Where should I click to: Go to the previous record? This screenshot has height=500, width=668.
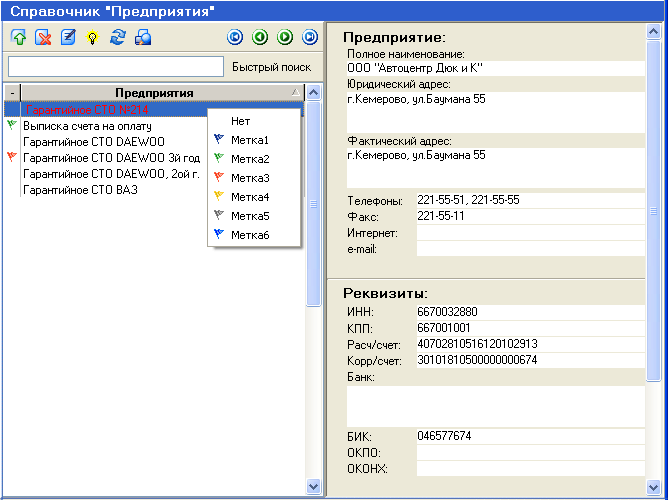(x=260, y=38)
